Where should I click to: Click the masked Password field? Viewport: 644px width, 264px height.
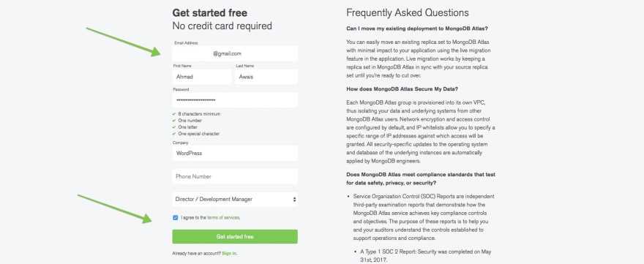234,100
